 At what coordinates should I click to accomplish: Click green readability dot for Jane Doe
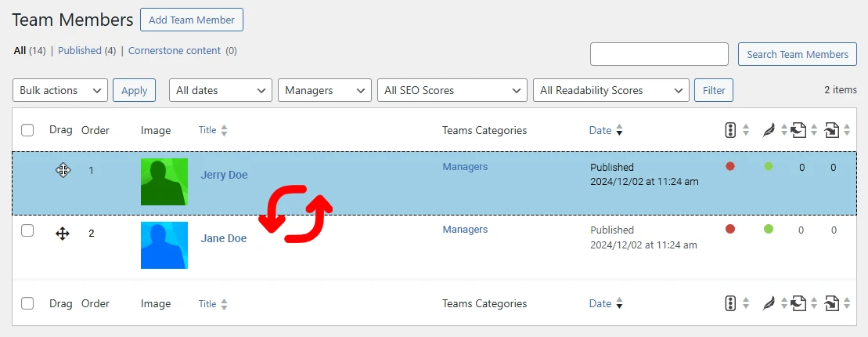click(x=769, y=228)
